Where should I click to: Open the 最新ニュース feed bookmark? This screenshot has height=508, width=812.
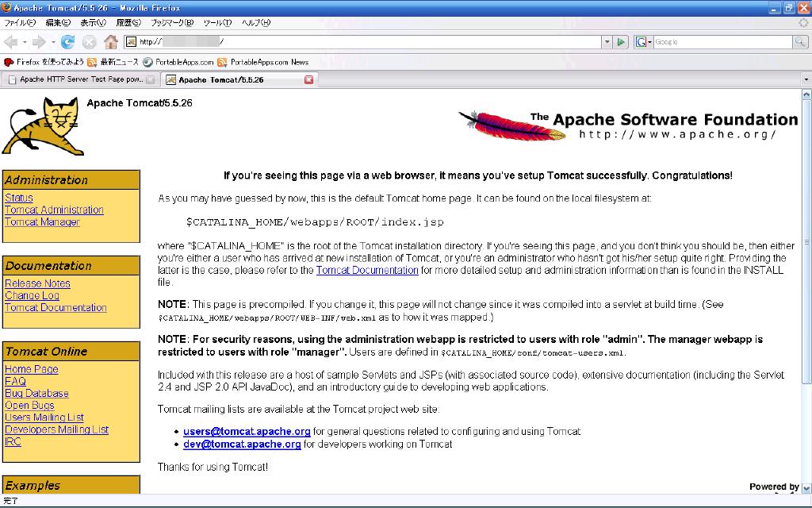113,62
